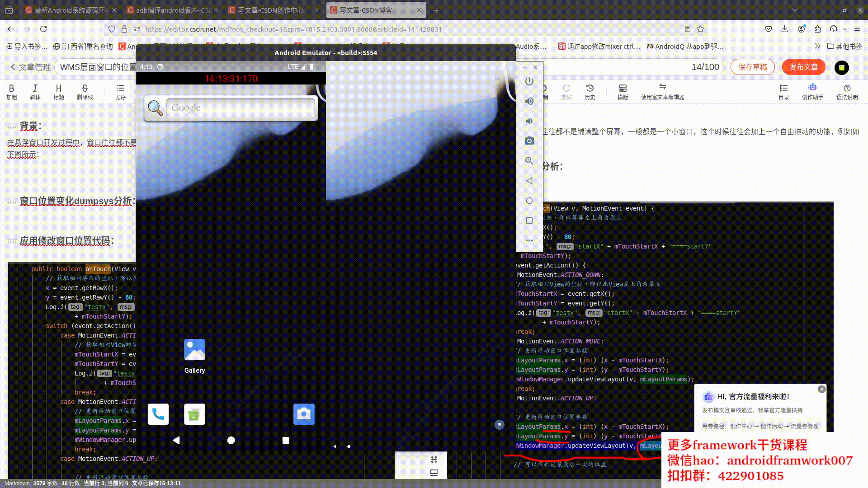
Task: Switch to adb编译android版本 browser tab
Action: pos(171,10)
